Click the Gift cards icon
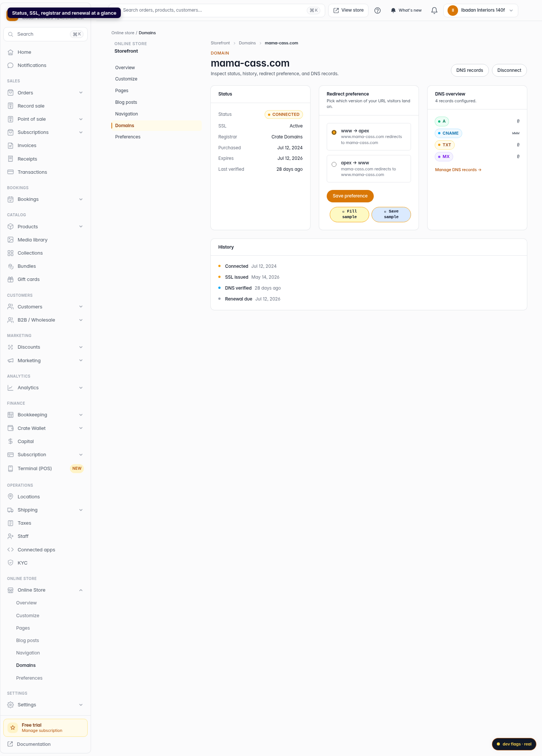This screenshot has height=756, width=542. click(11, 279)
